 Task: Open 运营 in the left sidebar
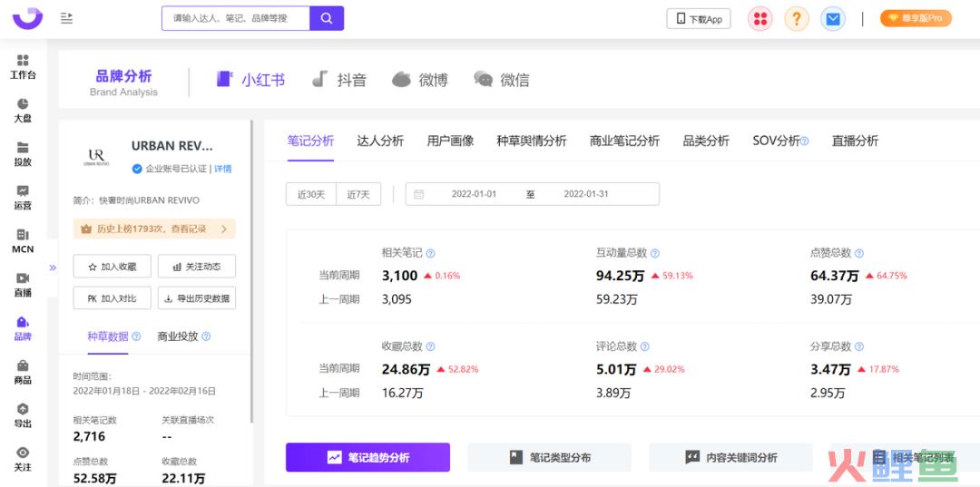pos(23,198)
